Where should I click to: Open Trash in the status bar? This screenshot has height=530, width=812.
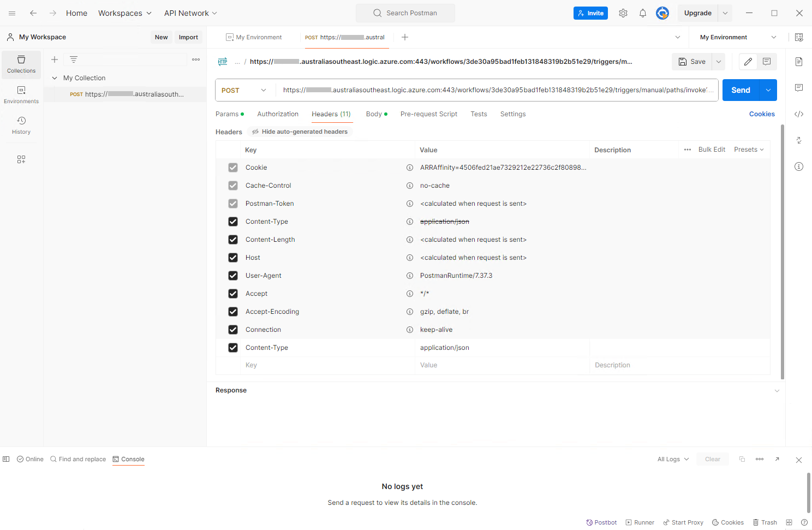(765, 522)
